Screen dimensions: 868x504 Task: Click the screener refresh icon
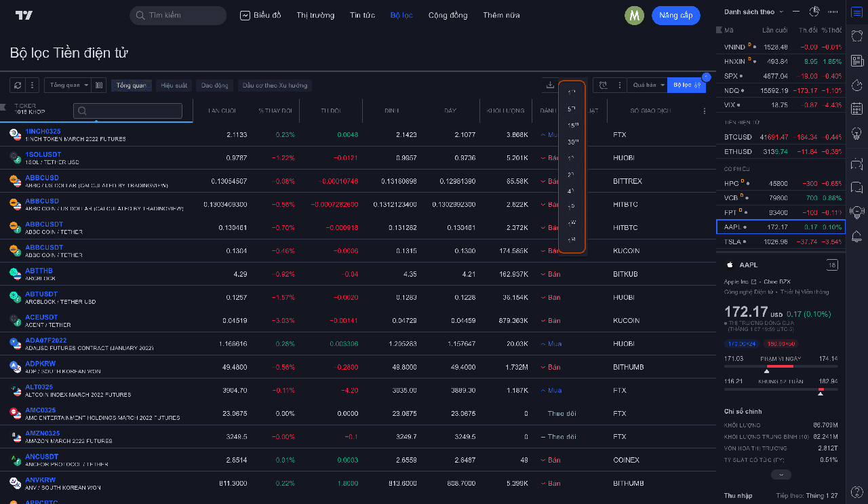point(18,85)
